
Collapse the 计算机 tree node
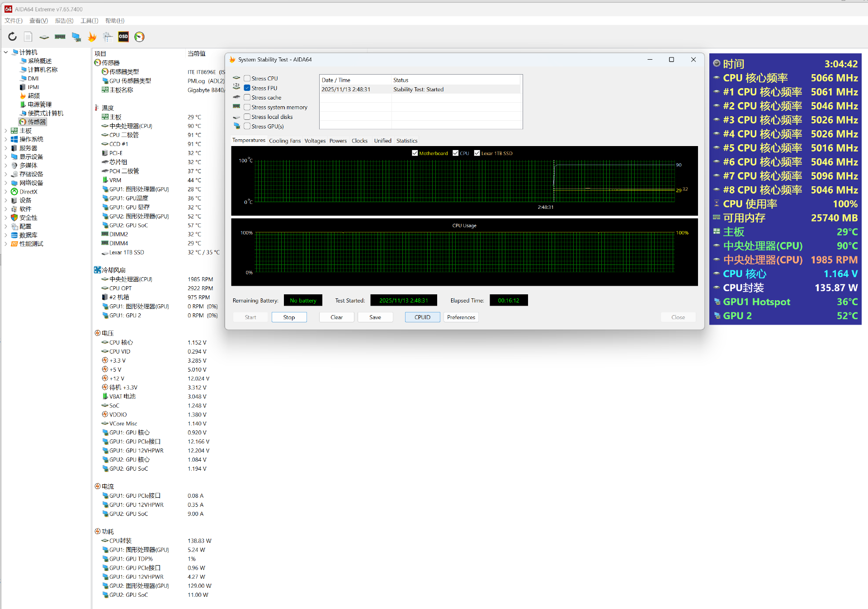point(5,52)
